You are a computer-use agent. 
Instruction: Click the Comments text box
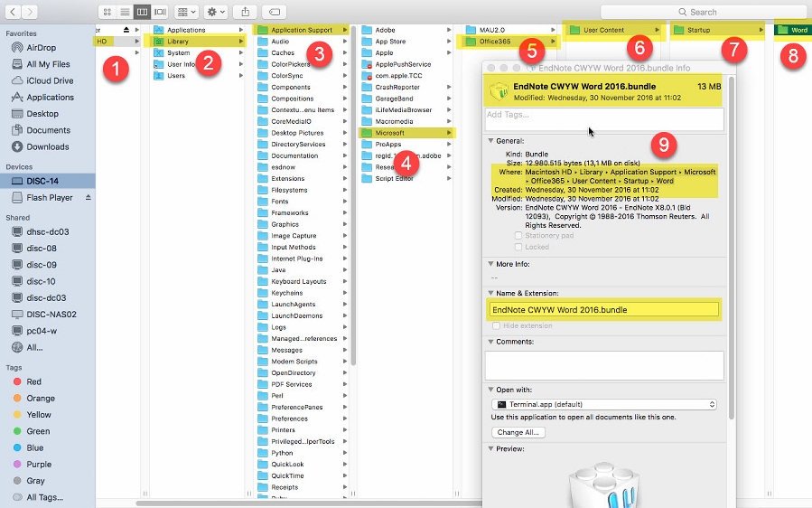[x=604, y=365]
